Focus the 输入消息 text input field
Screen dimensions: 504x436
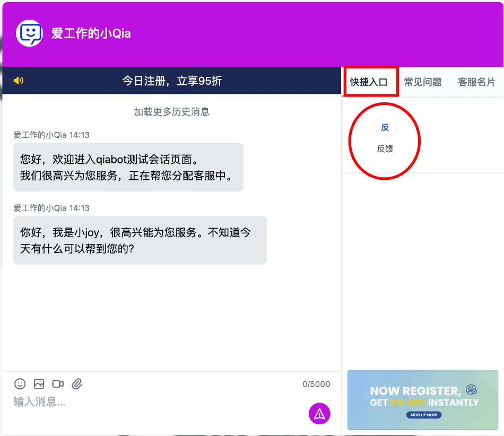point(154,402)
